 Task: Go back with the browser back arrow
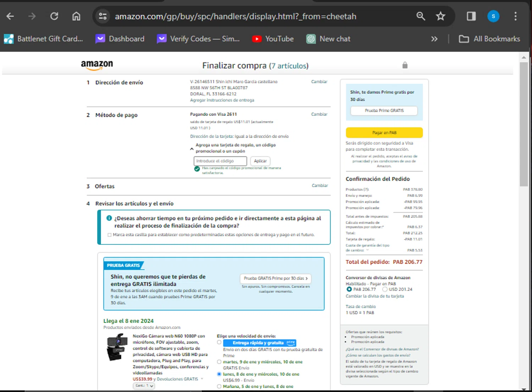click(10, 16)
